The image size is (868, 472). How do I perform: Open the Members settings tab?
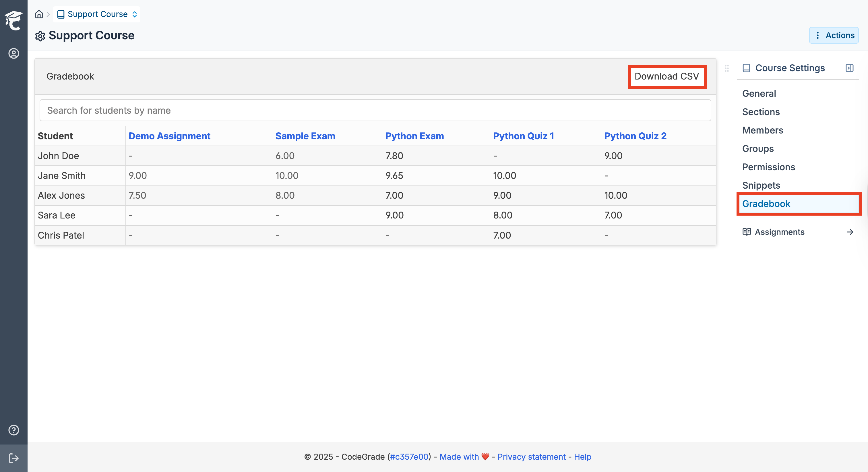pos(763,130)
